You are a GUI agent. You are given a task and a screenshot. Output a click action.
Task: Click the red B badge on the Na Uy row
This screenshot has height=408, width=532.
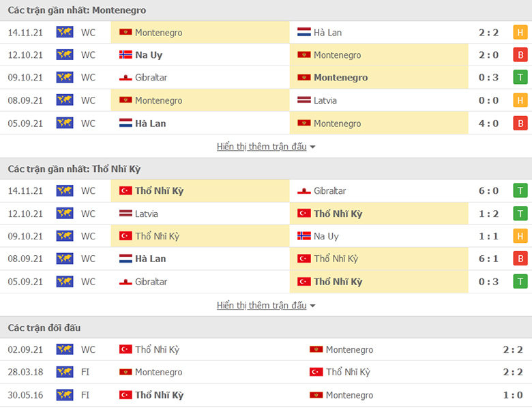point(520,55)
